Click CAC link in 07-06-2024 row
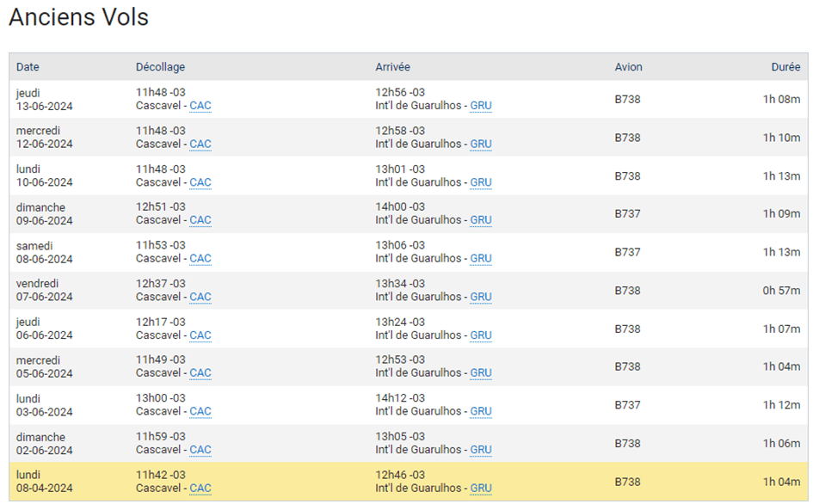The width and height of the screenshot is (813, 504). [200, 297]
